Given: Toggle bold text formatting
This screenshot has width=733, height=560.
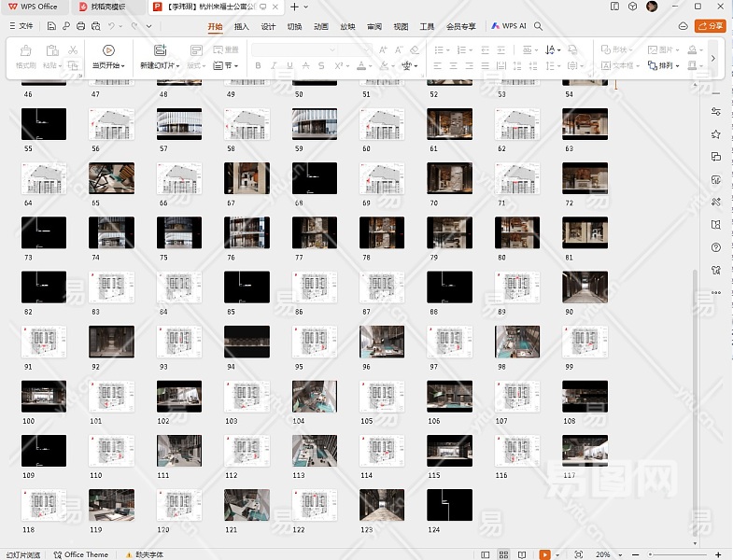Looking at the screenshot, I should [258, 66].
